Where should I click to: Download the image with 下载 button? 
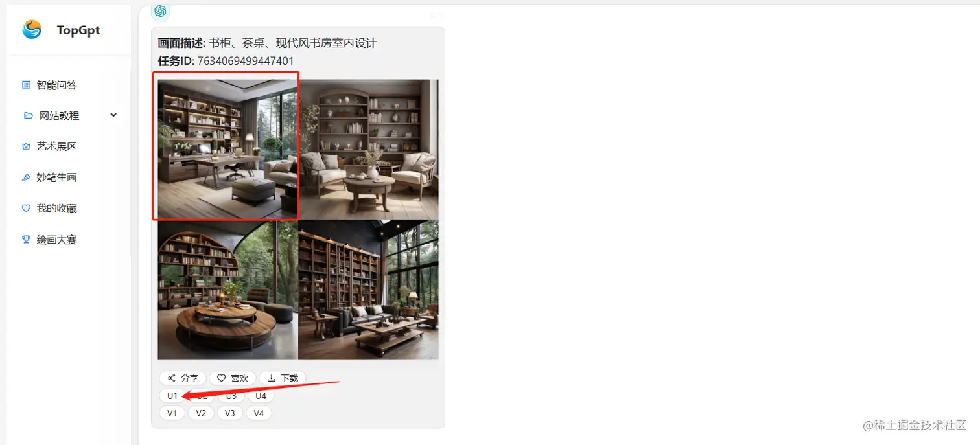[283, 378]
